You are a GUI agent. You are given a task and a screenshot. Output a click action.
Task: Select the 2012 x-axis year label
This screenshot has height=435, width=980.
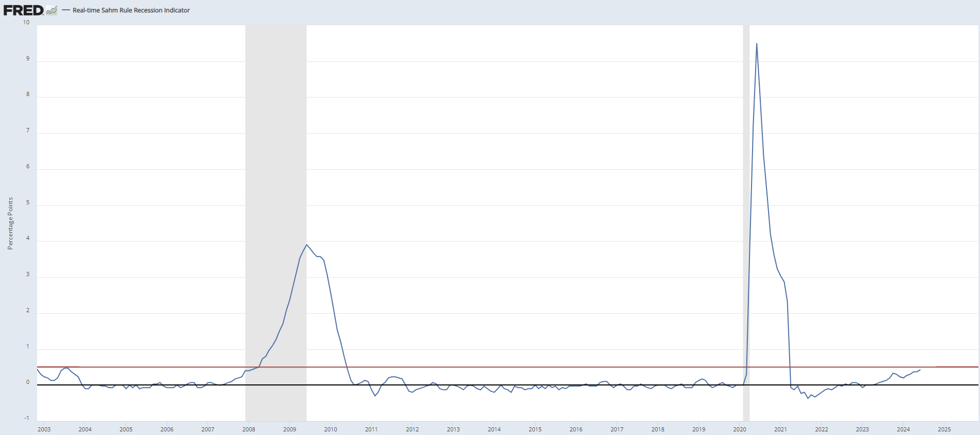point(412,429)
